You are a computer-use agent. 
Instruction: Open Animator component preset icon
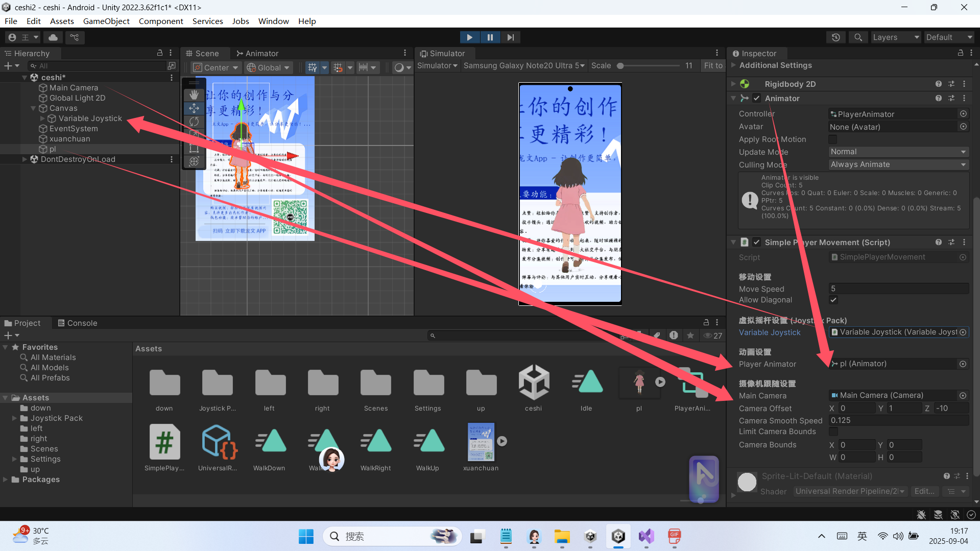pos(951,98)
